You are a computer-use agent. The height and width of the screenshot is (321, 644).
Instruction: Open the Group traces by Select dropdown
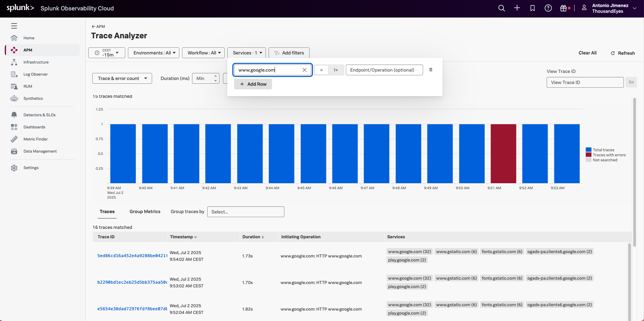[x=246, y=212]
